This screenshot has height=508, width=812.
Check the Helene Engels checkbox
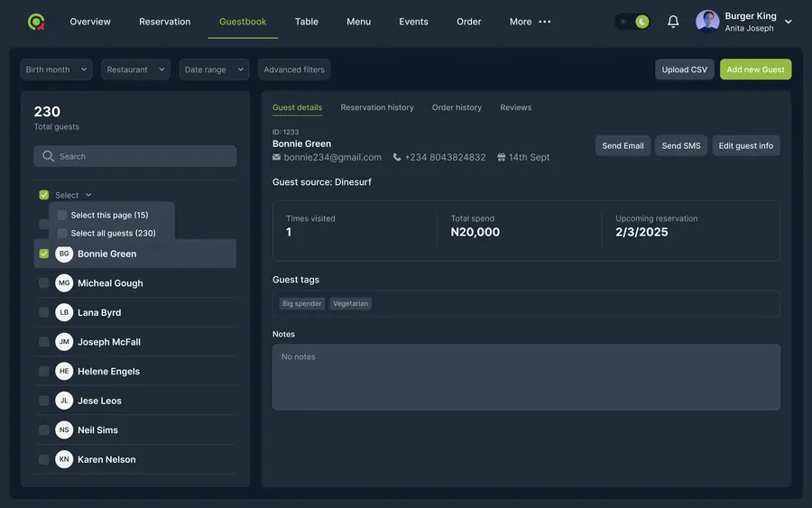tap(44, 371)
